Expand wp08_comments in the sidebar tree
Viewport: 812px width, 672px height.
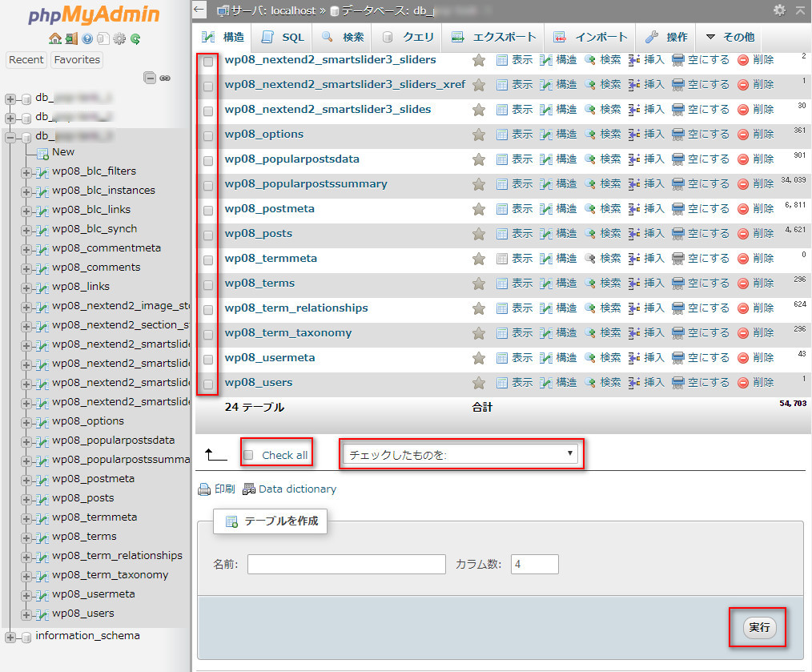point(26,268)
